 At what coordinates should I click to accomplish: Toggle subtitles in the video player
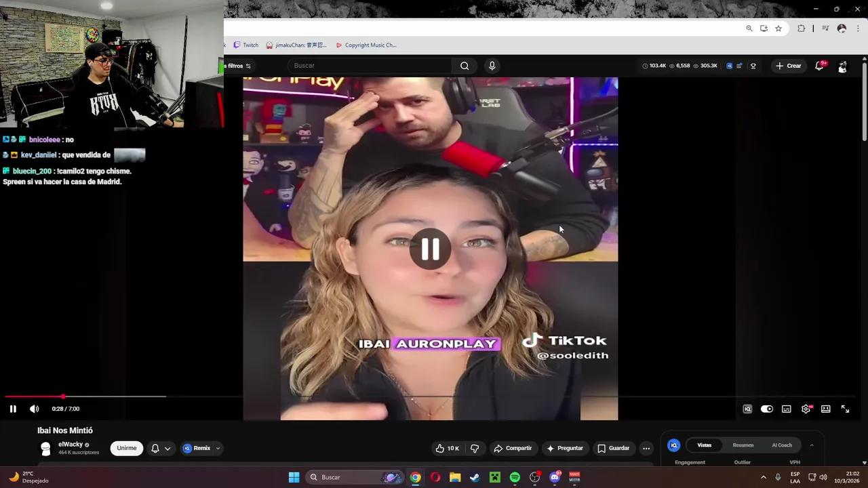click(x=787, y=409)
